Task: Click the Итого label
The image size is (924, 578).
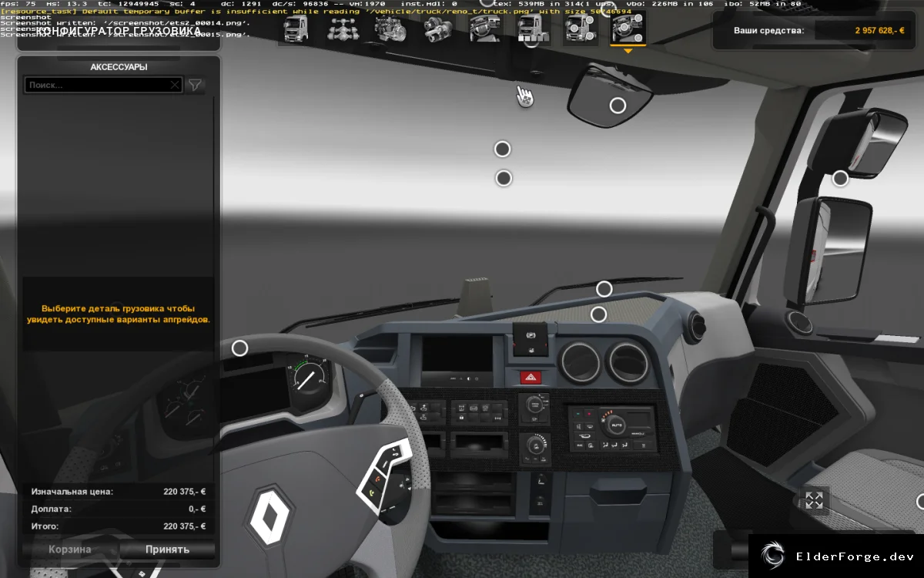Action: pyautogui.click(x=45, y=526)
